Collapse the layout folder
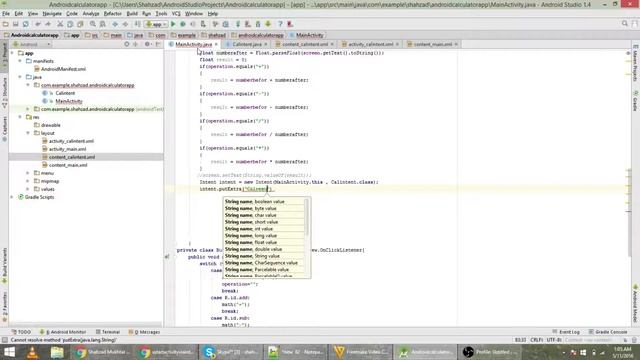 tap(28, 133)
